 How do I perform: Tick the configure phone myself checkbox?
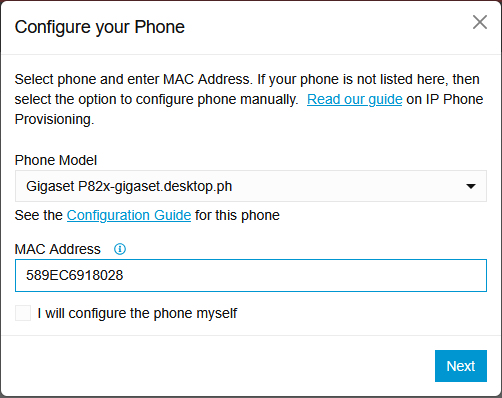point(23,313)
